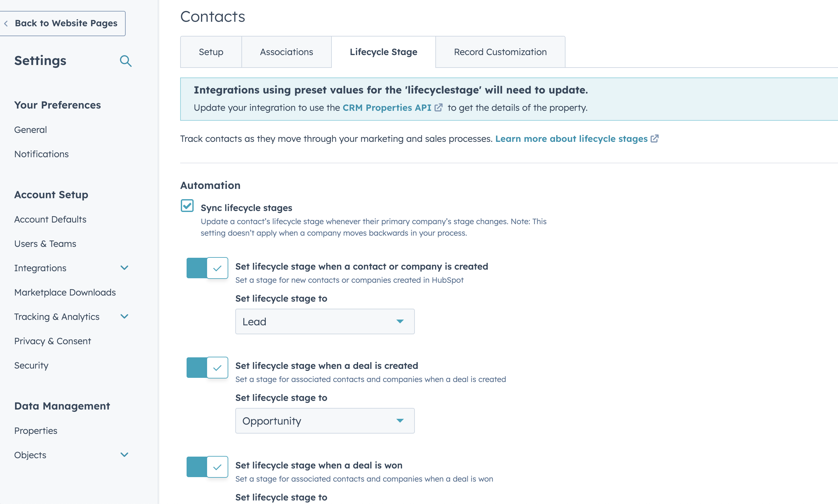The image size is (838, 504).
Task: Uncheck Sync lifecycle stages
Action: pos(187,206)
